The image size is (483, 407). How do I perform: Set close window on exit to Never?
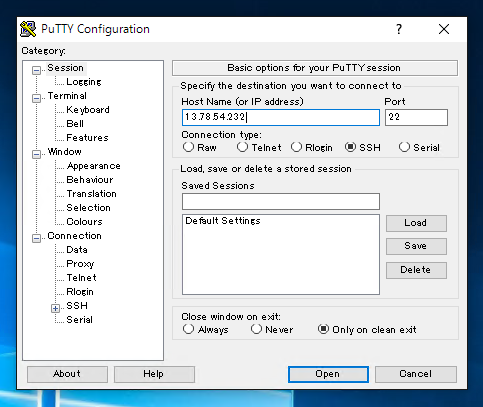(x=256, y=329)
